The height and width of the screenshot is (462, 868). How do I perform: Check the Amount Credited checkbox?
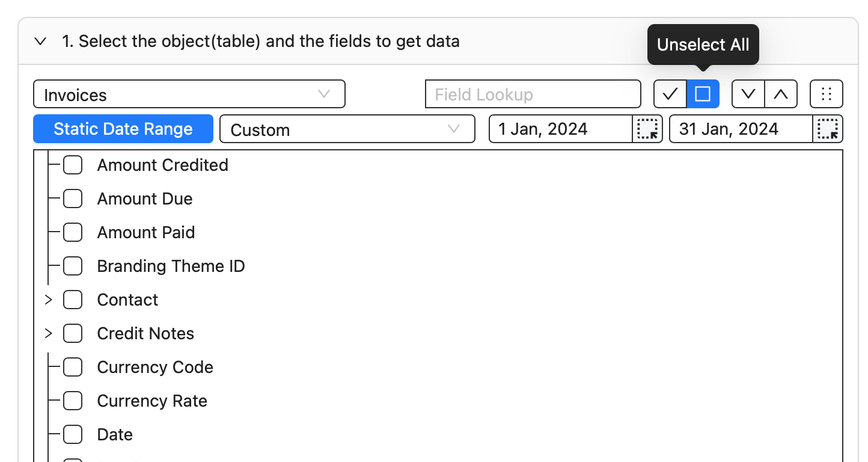point(73,165)
